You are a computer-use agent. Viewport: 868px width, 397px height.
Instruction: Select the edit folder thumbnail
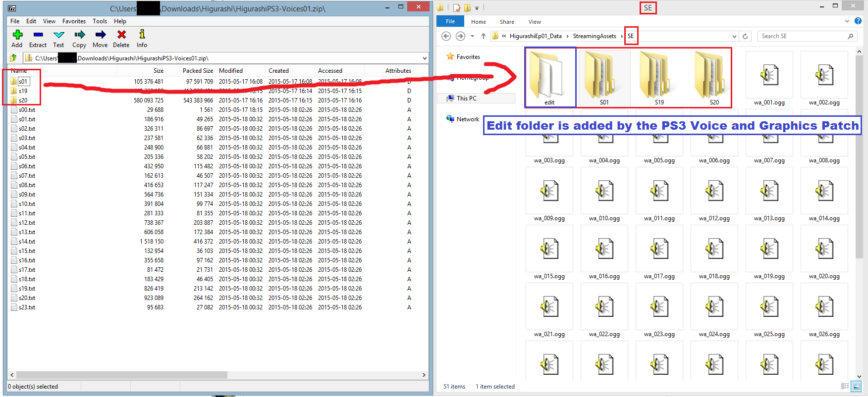point(549,77)
